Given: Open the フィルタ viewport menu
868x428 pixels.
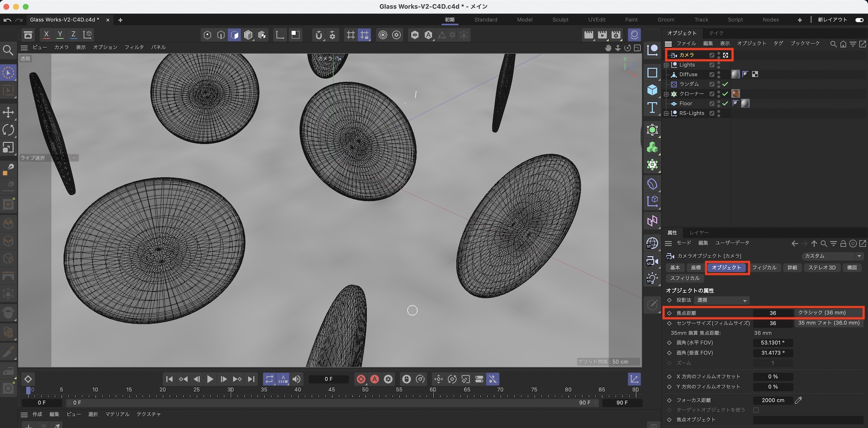Looking at the screenshot, I should 134,47.
